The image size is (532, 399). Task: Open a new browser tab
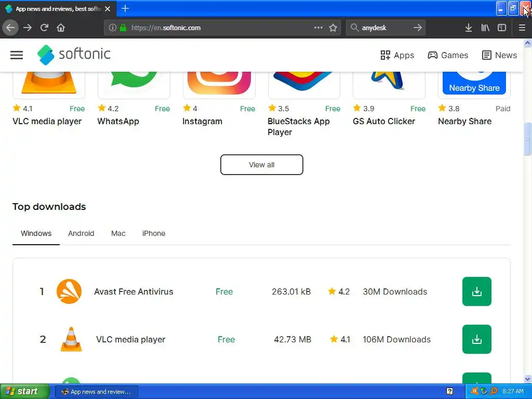click(x=125, y=8)
